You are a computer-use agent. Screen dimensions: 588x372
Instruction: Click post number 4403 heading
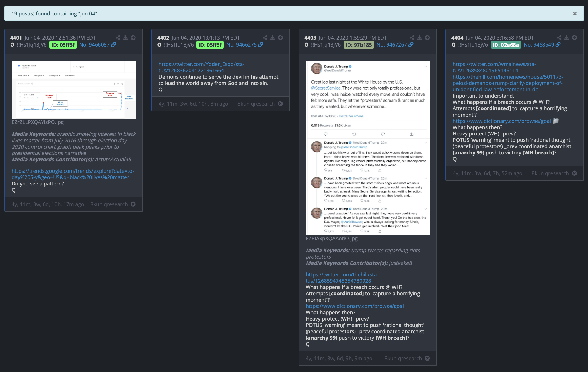point(310,38)
